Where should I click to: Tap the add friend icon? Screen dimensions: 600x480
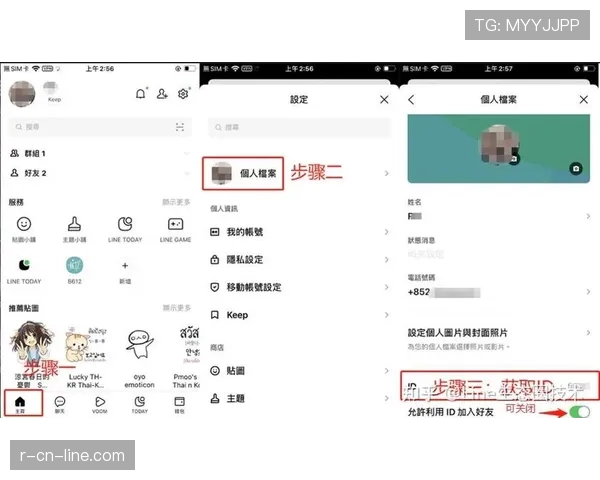[162, 93]
